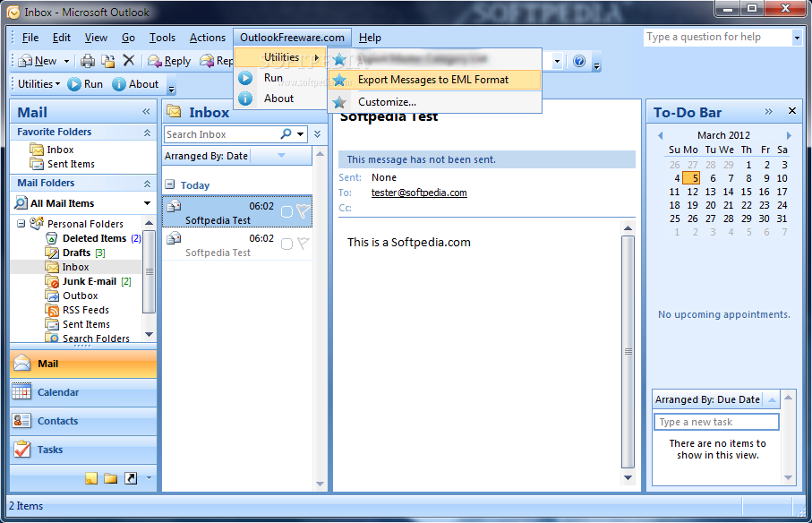This screenshot has width=812, height=523.
Task: Click the Type a question for help box
Action: [718, 38]
